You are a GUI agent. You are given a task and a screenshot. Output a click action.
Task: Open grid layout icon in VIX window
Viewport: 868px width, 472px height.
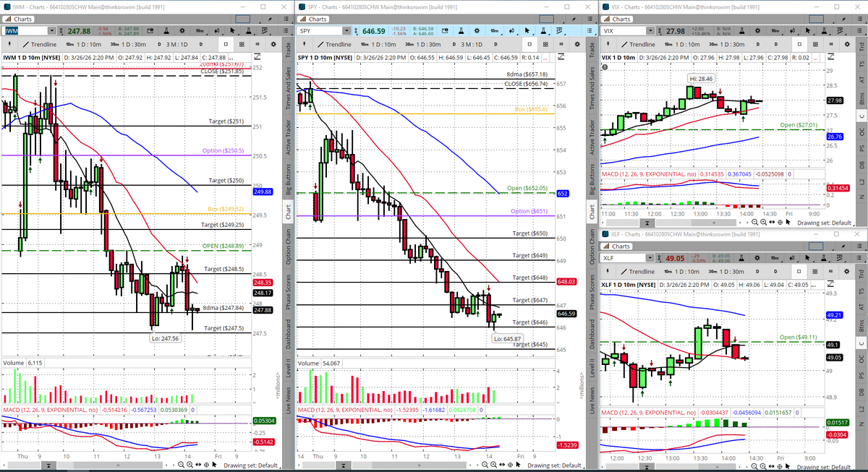[x=815, y=44]
